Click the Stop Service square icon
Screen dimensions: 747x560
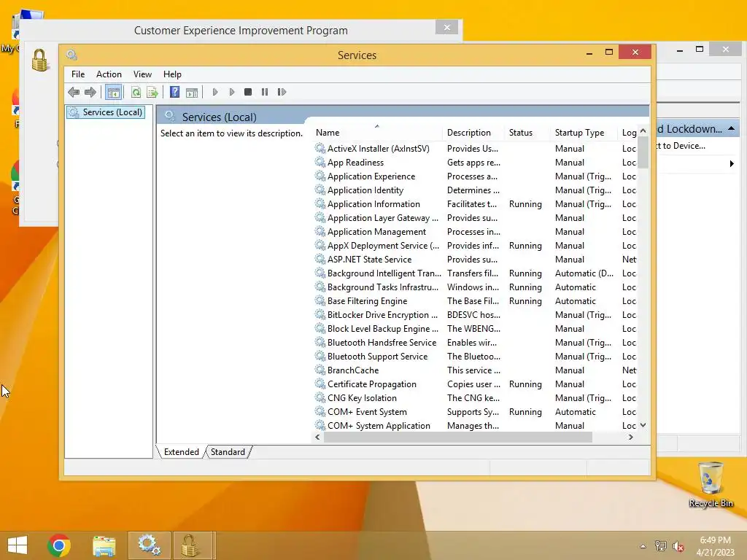click(x=248, y=92)
